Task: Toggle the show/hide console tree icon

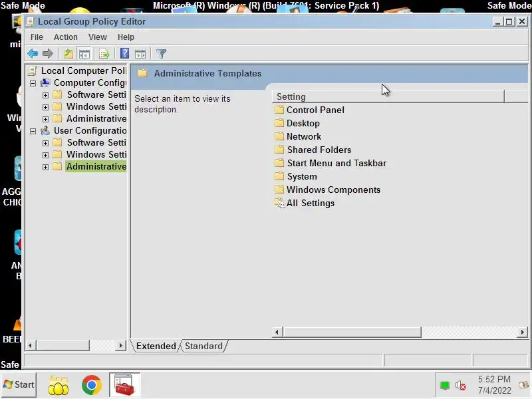Action: point(84,53)
